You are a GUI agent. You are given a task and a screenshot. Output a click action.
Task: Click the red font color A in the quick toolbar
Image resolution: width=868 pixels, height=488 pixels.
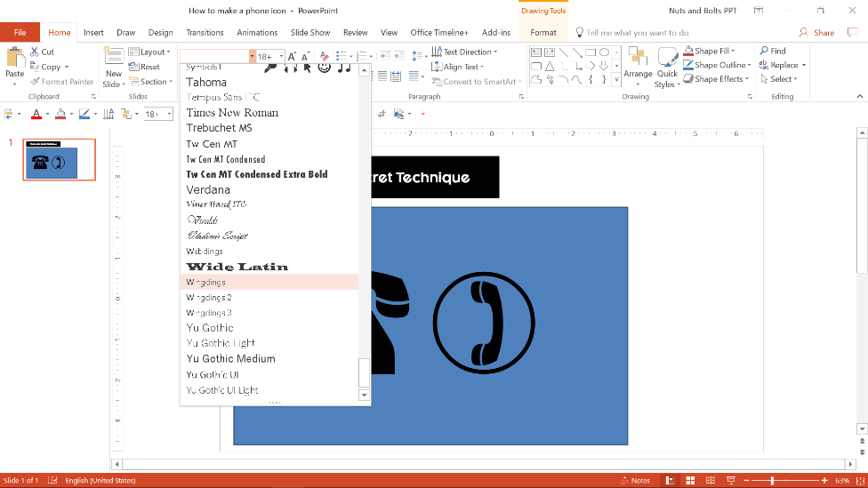pyautogui.click(x=36, y=115)
